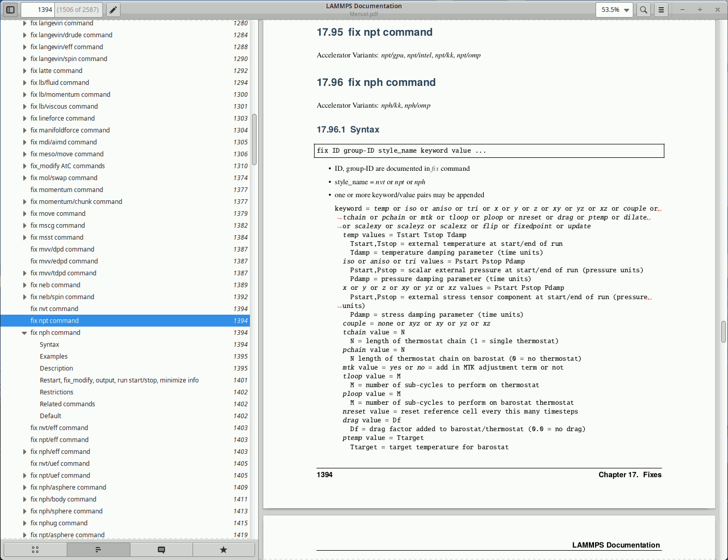This screenshot has width=728, height=560.
Task: Click the 17.95 fix npt command heading
Action: (x=375, y=32)
